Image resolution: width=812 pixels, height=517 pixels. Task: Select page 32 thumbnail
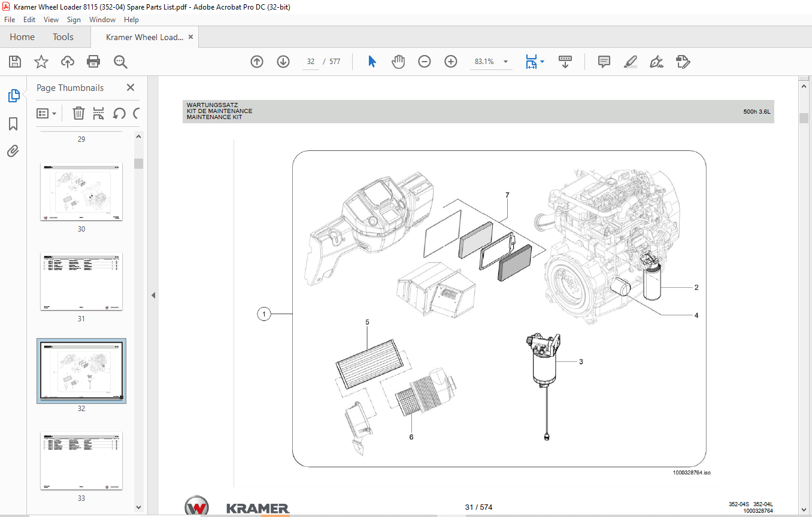[x=81, y=371]
